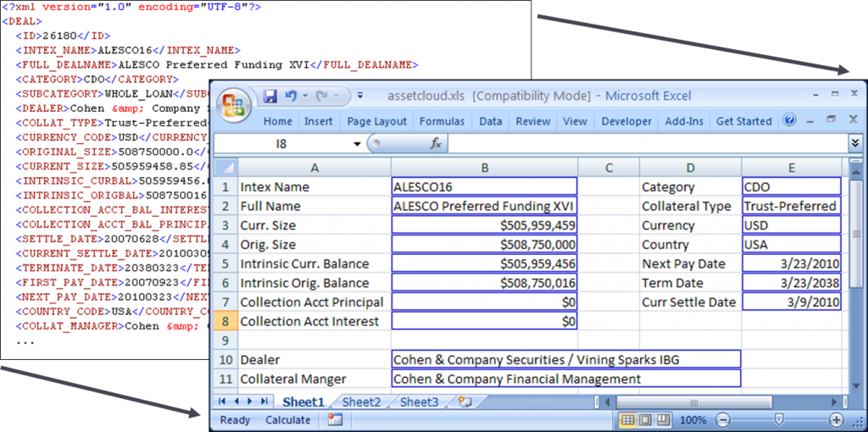
Task: Expand the Name Box dropdown arrow
Action: coord(357,144)
